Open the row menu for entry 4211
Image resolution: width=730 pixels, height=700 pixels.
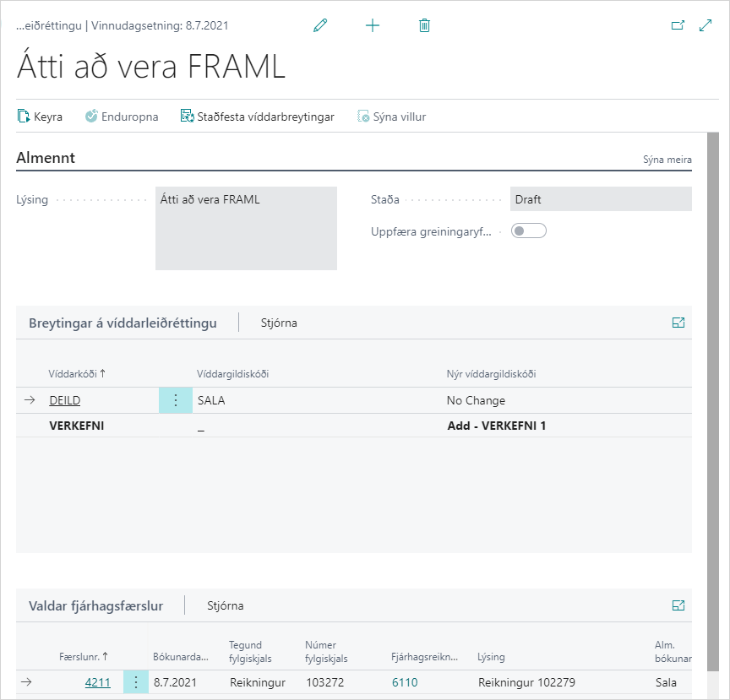point(136,682)
